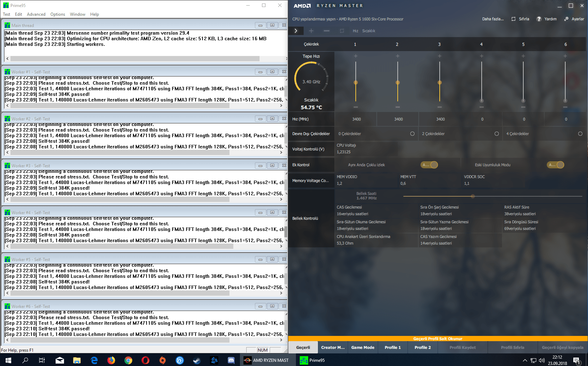Open the Window menu in Prime95
588x366 pixels.
pyautogui.click(x=78, y=14)
